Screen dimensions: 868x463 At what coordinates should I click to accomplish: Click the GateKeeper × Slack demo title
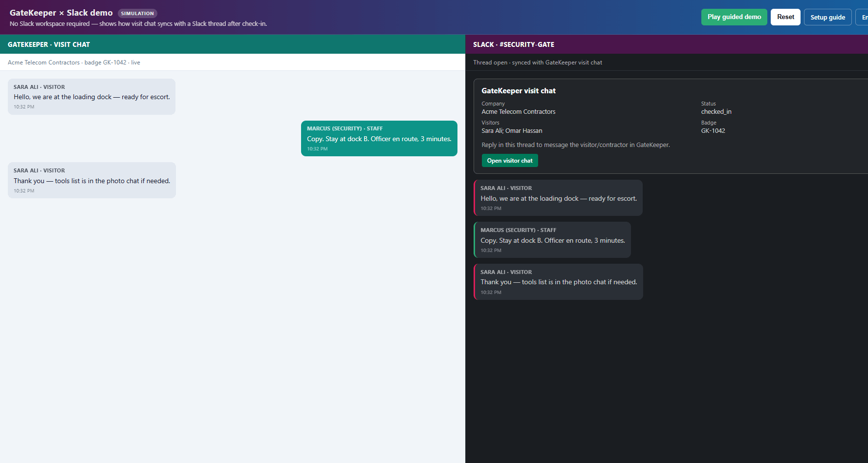click(61, 13)
